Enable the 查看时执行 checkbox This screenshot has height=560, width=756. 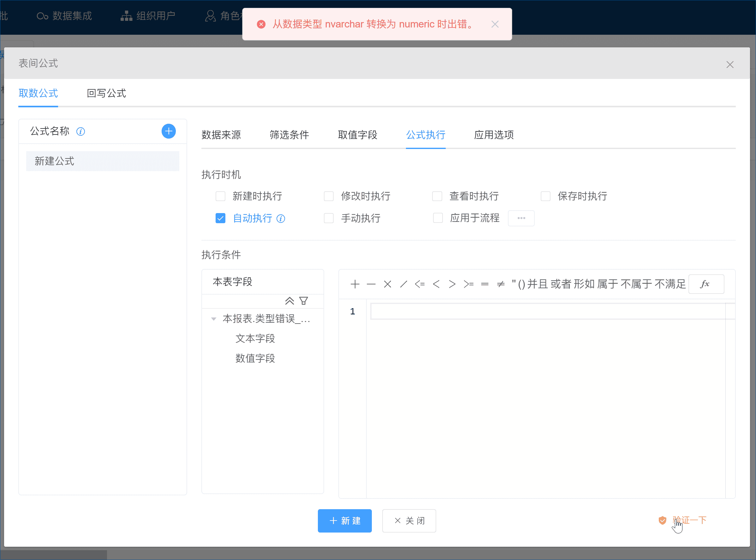tap(437, 196)
